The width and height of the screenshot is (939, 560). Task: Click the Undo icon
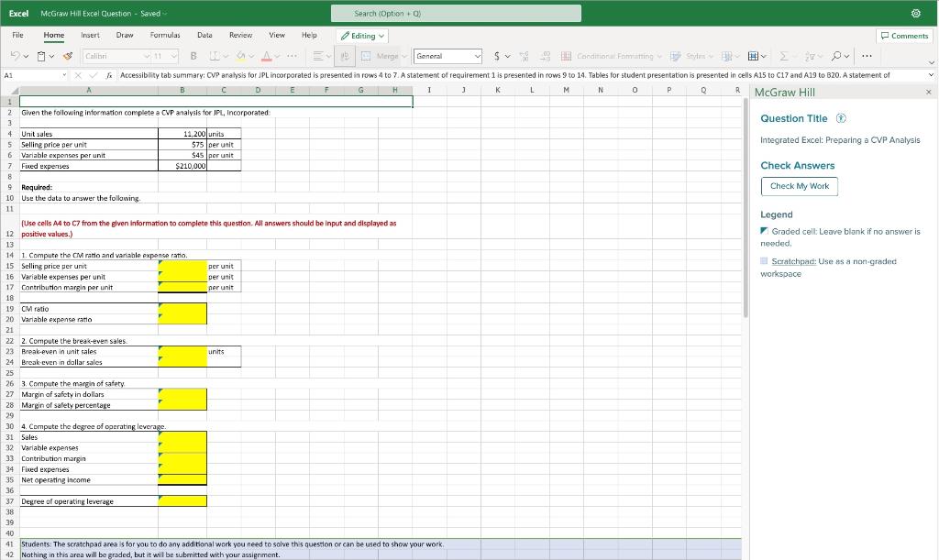click(15, 56)
